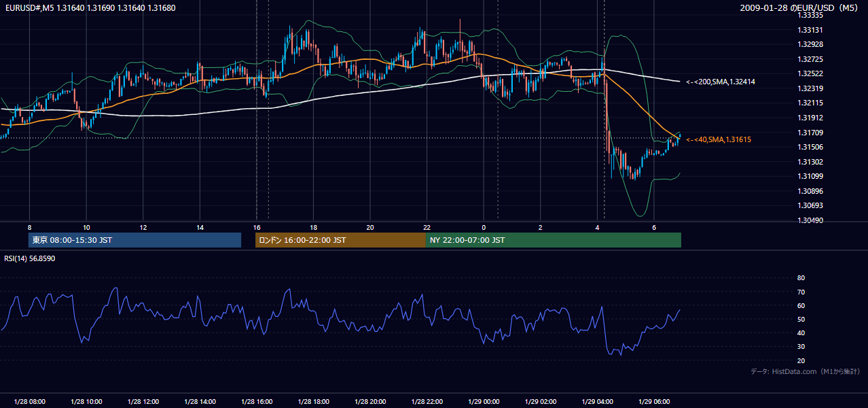
Task: Click the 1/29 02:00 time label
Action: pyautogui.click(x=541, y=402)
